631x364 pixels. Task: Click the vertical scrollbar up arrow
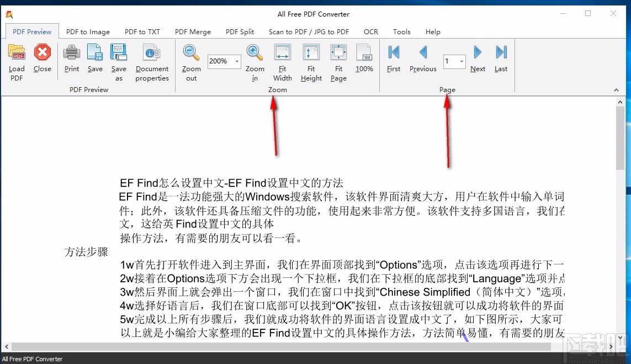620,102
